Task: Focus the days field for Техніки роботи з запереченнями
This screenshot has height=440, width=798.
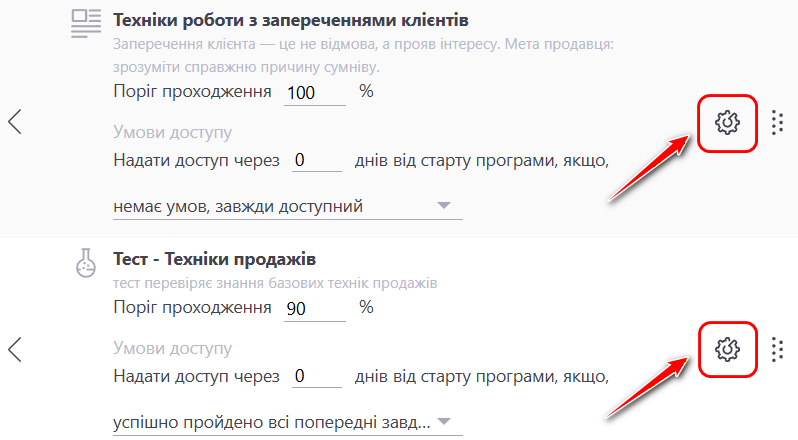Action: click(319, 160)
